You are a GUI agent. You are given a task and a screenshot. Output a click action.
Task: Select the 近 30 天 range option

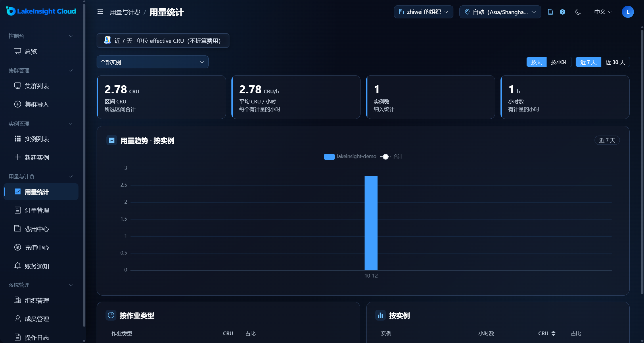615,62
